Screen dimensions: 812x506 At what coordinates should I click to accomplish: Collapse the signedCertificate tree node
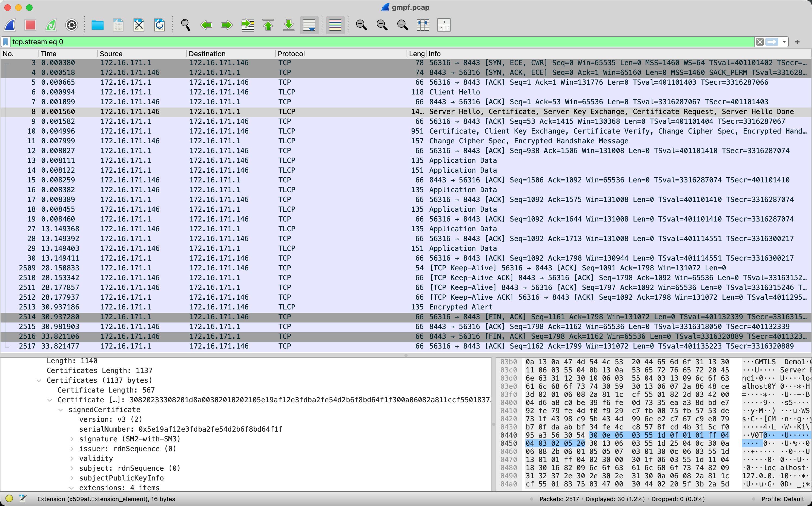pos(61,410)
